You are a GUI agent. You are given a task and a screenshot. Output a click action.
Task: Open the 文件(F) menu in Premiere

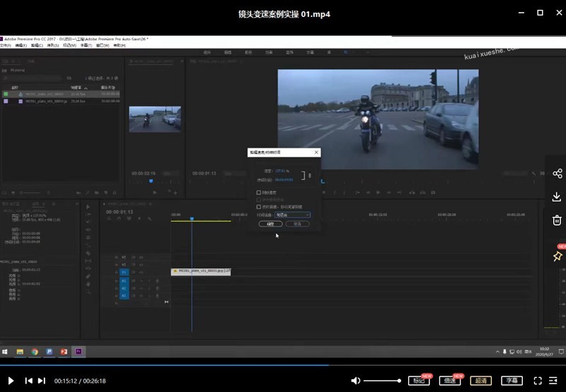(x=5, y=45)
